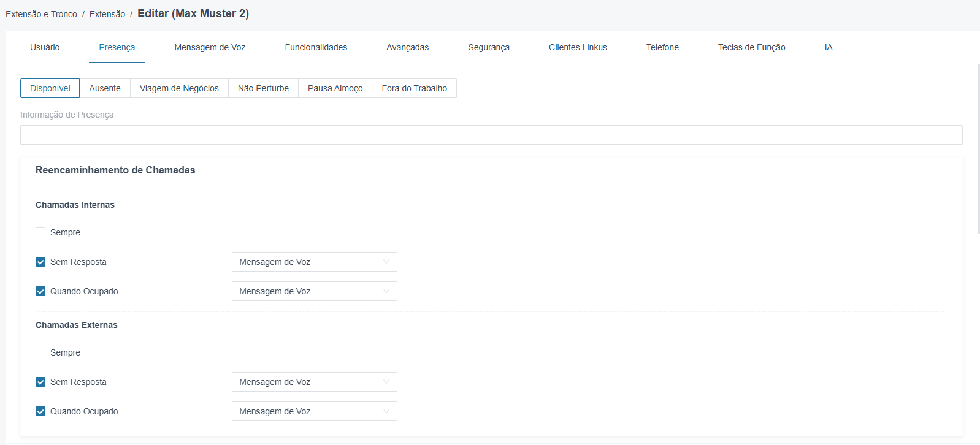
Task: Uncheck Sem Resposta for internal calls
Action: (40, 262)
